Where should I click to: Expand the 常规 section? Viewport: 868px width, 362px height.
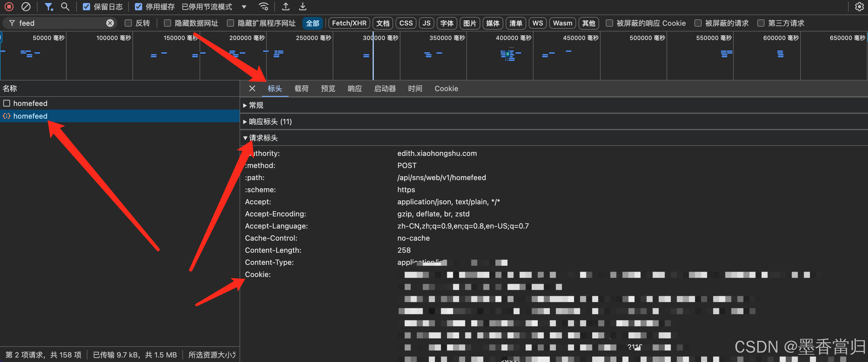(x=256, y=105)
